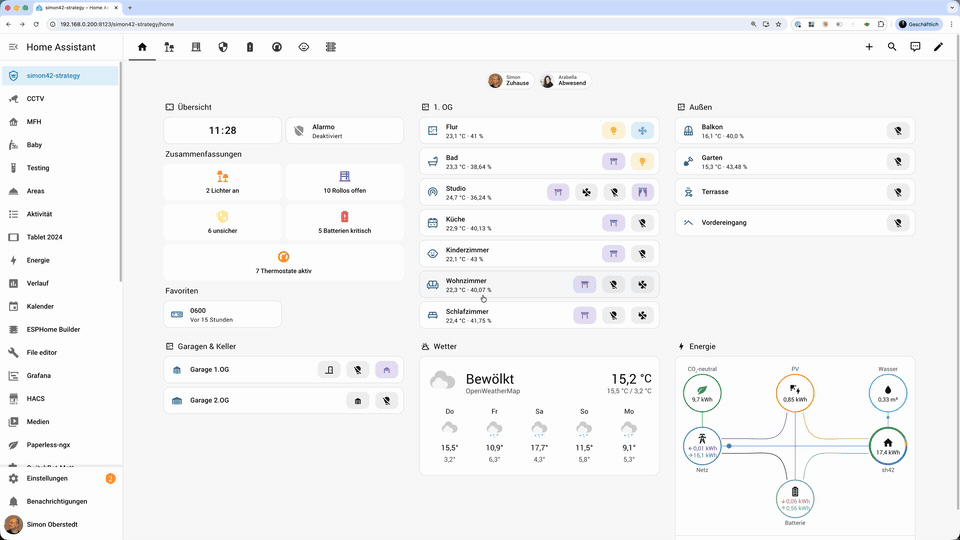Open Verlauf history in sidebar
Viewport: 960px width, 540px height.
(x=60, y=283)
